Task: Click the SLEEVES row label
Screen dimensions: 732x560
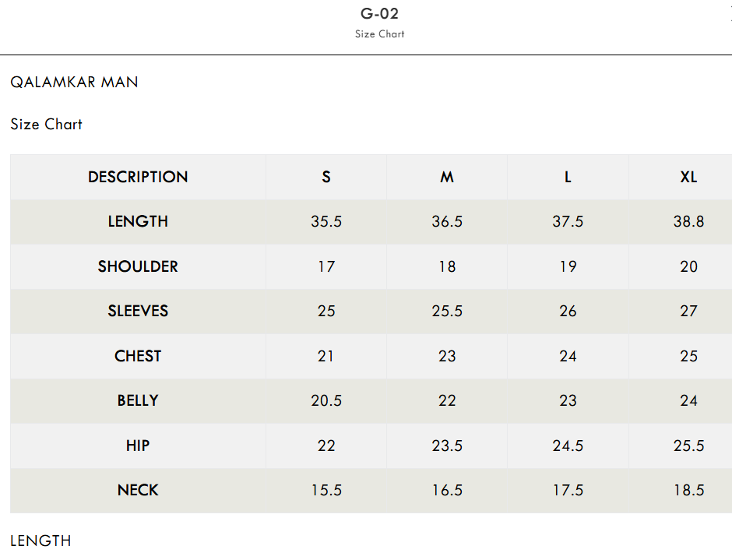Action: pyautogui.click(x=138, y=311)
